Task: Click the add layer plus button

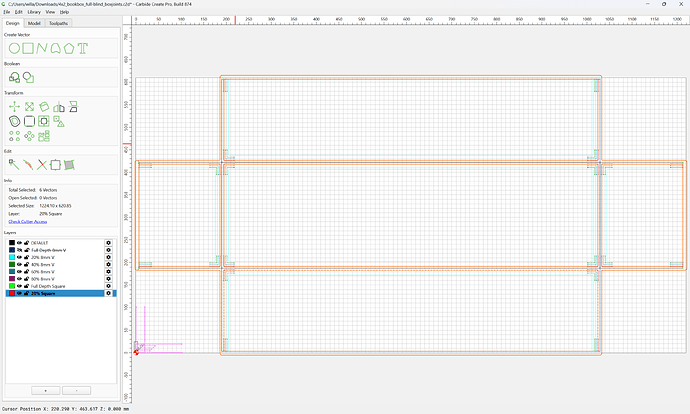Action: (x=46, y=391)
